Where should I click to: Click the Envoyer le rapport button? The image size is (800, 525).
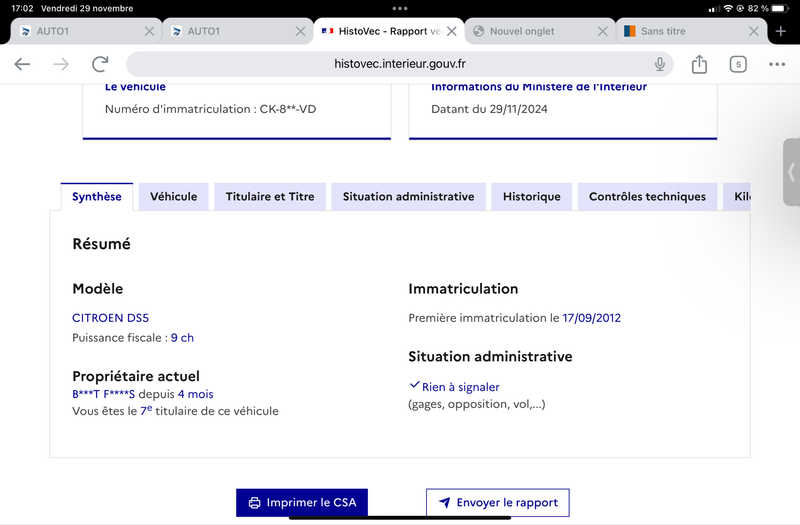pyautogui.click(x=498, y=503)
